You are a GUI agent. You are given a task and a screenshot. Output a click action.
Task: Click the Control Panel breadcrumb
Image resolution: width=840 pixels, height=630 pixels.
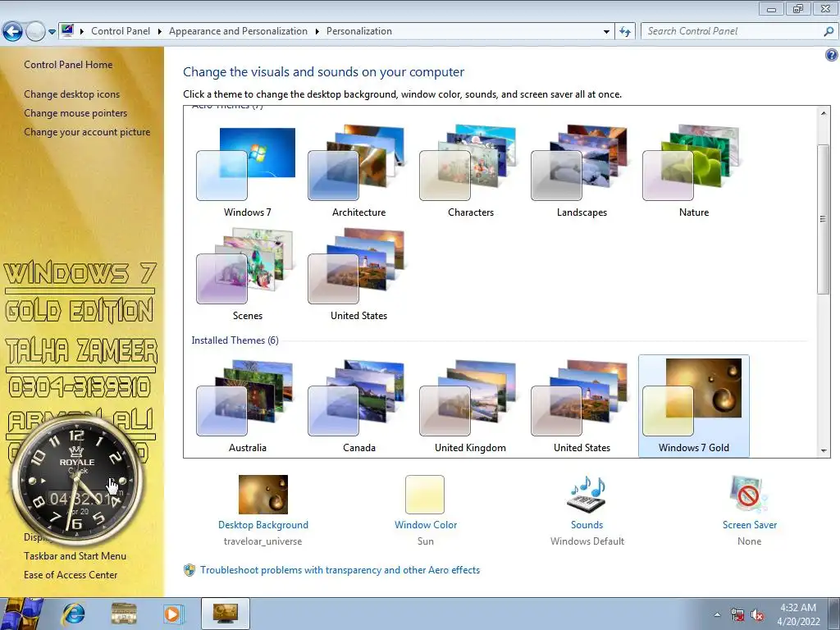click(121, 31)
